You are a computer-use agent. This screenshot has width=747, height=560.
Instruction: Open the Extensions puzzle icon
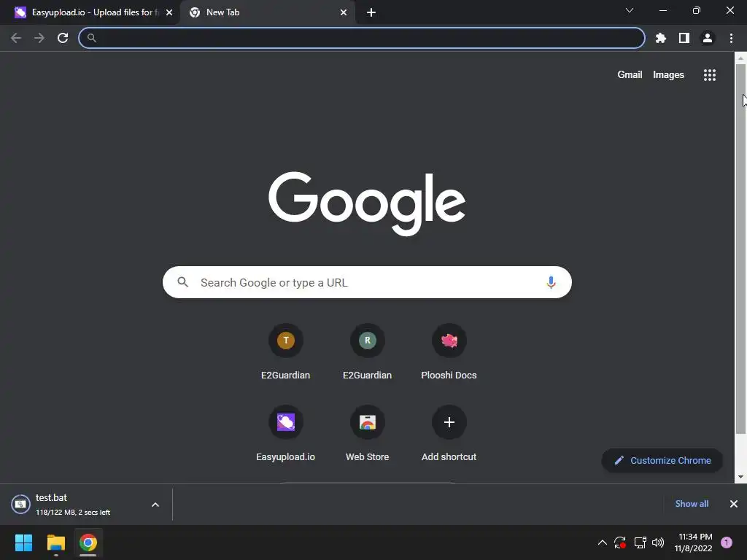tap(661, 38)
